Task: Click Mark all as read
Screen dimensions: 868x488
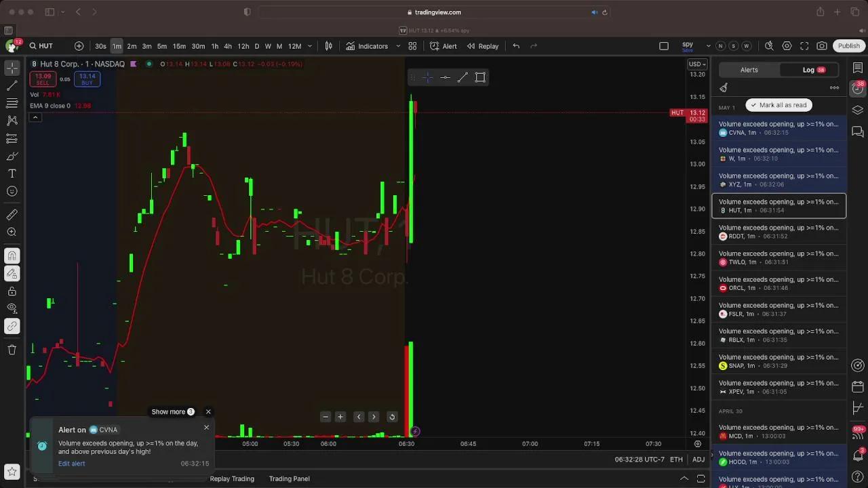Action: (x=778, y=105)
